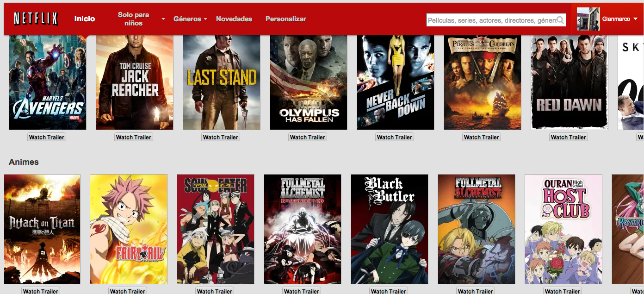This screenshot has width=644, height=294.
Task: Open the Marvel's Avengers poster
Action: [x=48, y=82]
